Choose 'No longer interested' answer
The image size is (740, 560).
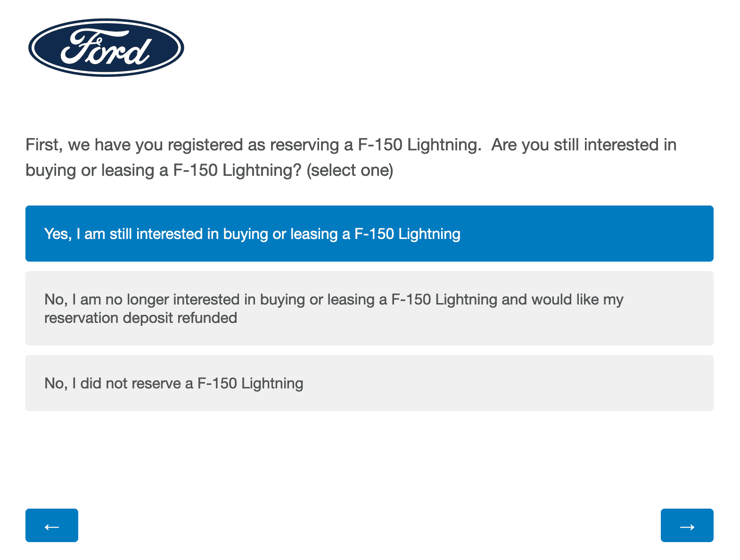[x=369, y=308]
